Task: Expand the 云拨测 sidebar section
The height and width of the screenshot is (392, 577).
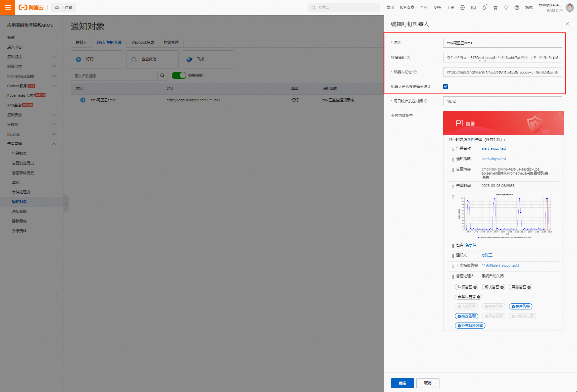Action: point(54,125)
